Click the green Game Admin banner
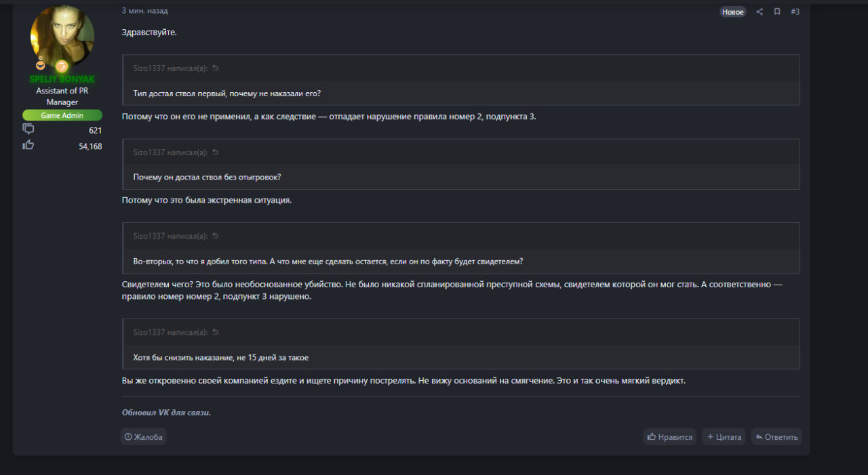 62,115
